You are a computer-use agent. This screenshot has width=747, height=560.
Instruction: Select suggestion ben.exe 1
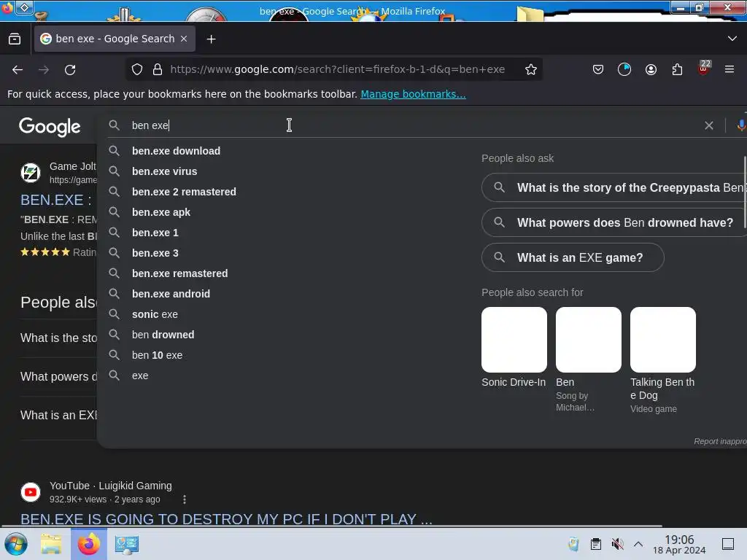(155, 233)
